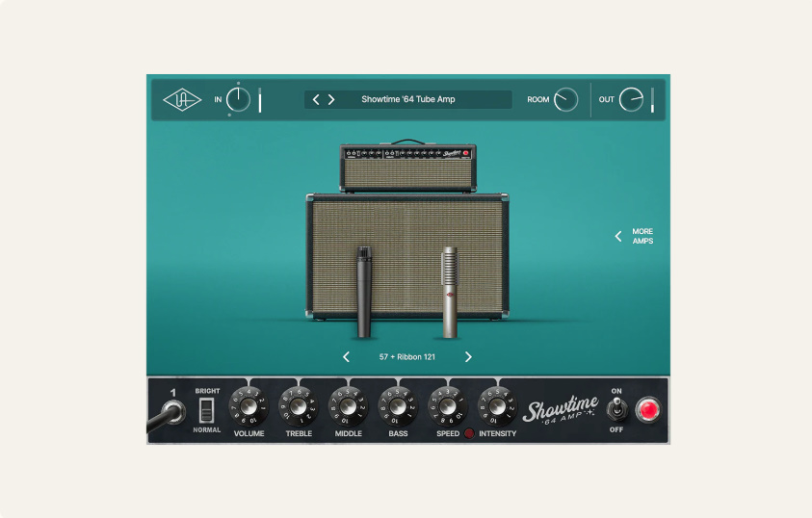Toggle the BRIGHT/NORMAL switch
Screen dimensions: 812x518
coord(207,410)
